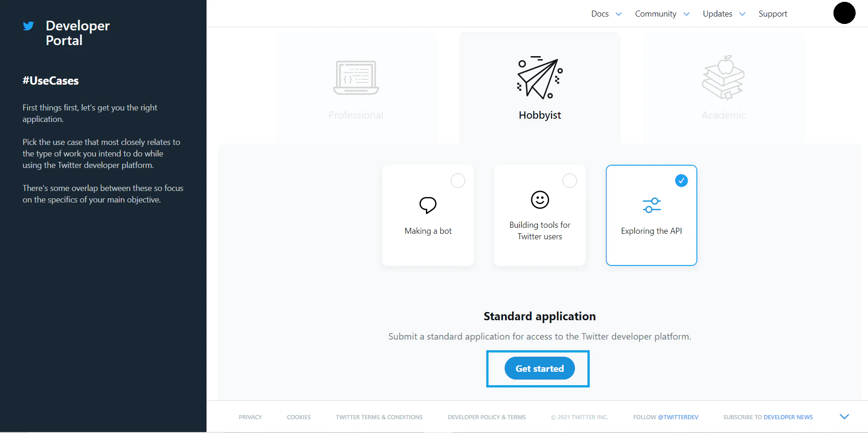Click the Developer Portal title
The height and width of the screenshot is (433, 868).
click(x=78, y=33)
